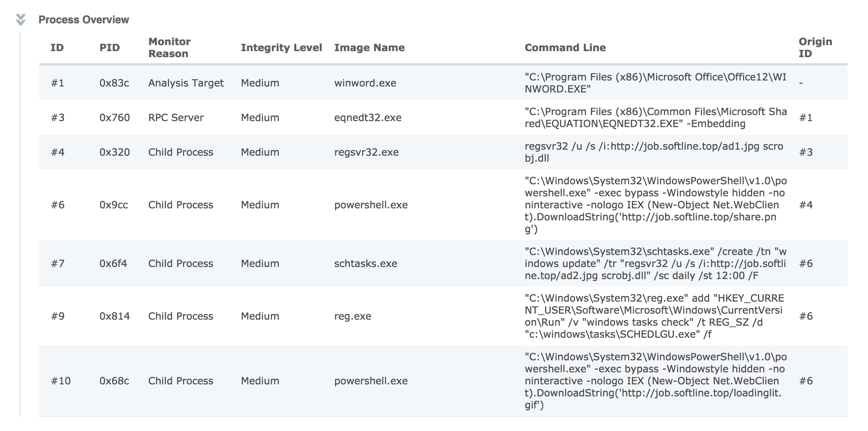Click Origin ID #6 for row #10
868x431 pixels.
tap(806, 381)
